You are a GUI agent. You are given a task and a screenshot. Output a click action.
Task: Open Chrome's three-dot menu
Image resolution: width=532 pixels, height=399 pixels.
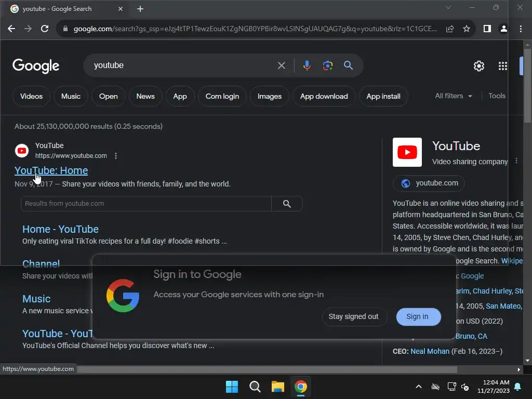pos(521,29)
